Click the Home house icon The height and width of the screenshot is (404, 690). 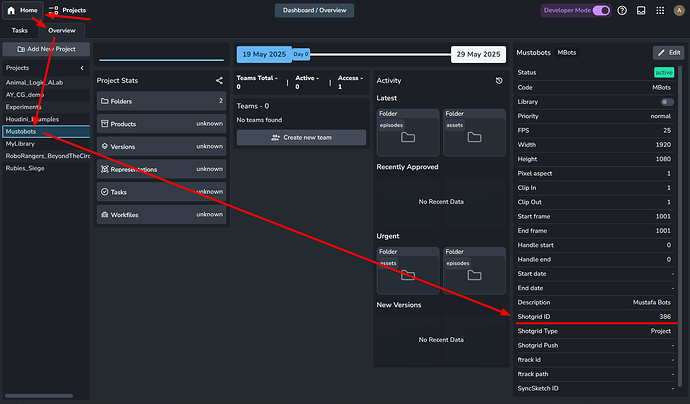tap(11, 10)
